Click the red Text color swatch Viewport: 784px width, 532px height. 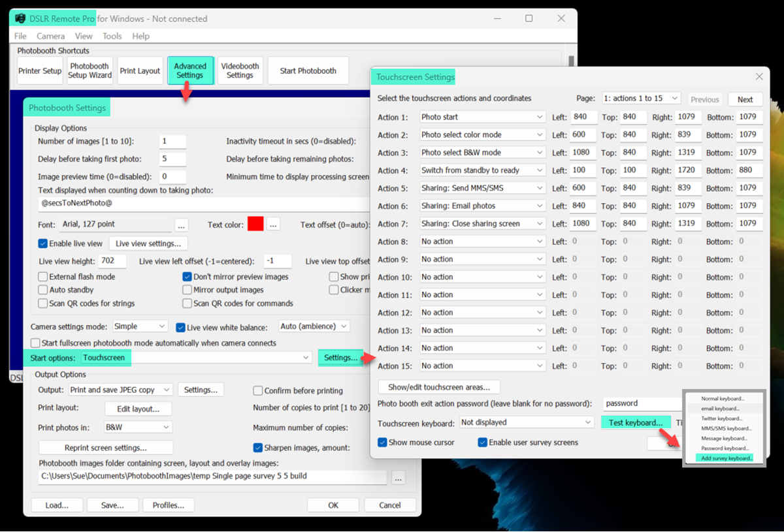click(255, 225)
